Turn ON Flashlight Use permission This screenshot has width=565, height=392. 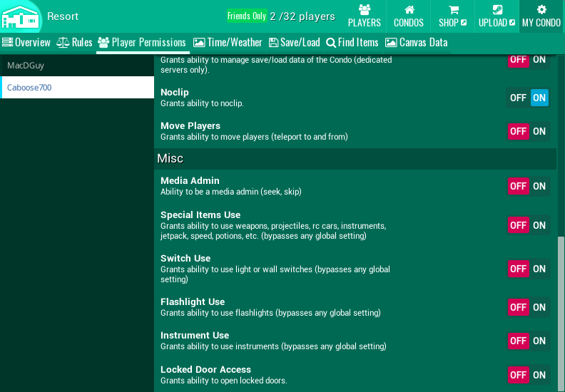click(x=539, y=307)
